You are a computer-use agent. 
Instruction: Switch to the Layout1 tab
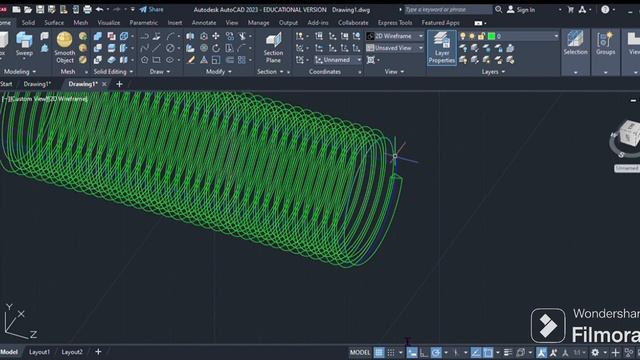39,352
